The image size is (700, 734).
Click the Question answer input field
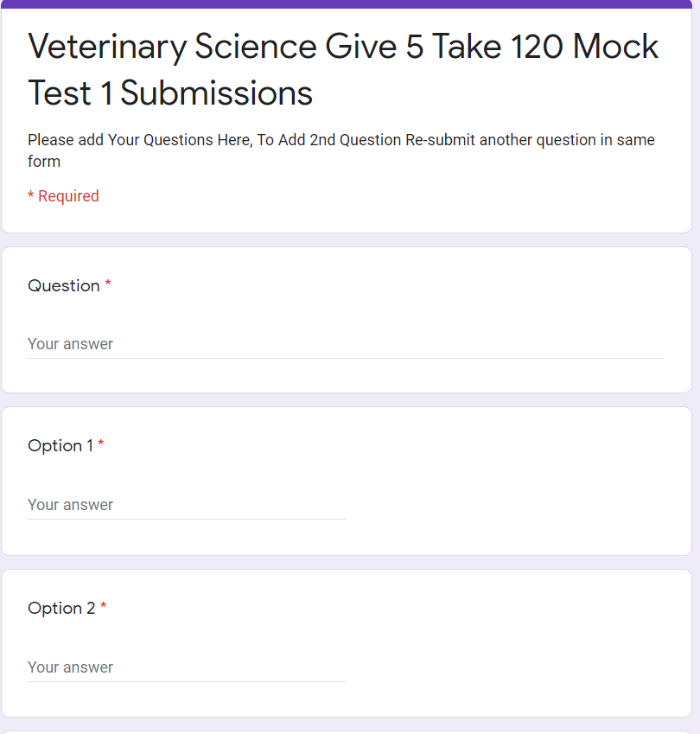tap(346, 344)
